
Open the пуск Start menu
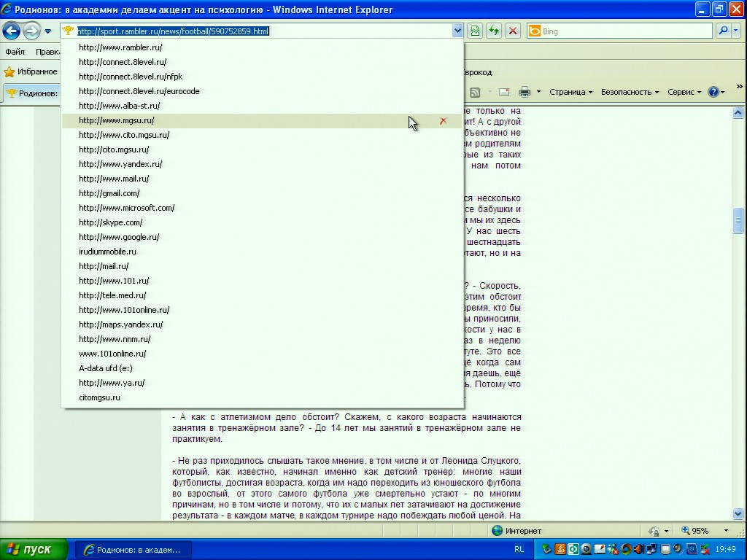pos(34,550)
